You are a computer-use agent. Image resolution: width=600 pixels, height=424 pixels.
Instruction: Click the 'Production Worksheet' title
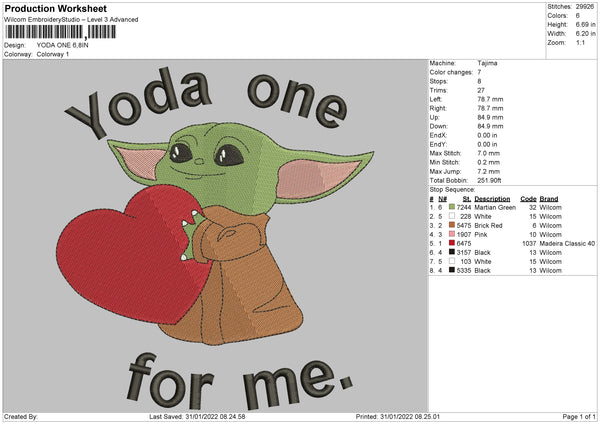(x=56, y=8)
